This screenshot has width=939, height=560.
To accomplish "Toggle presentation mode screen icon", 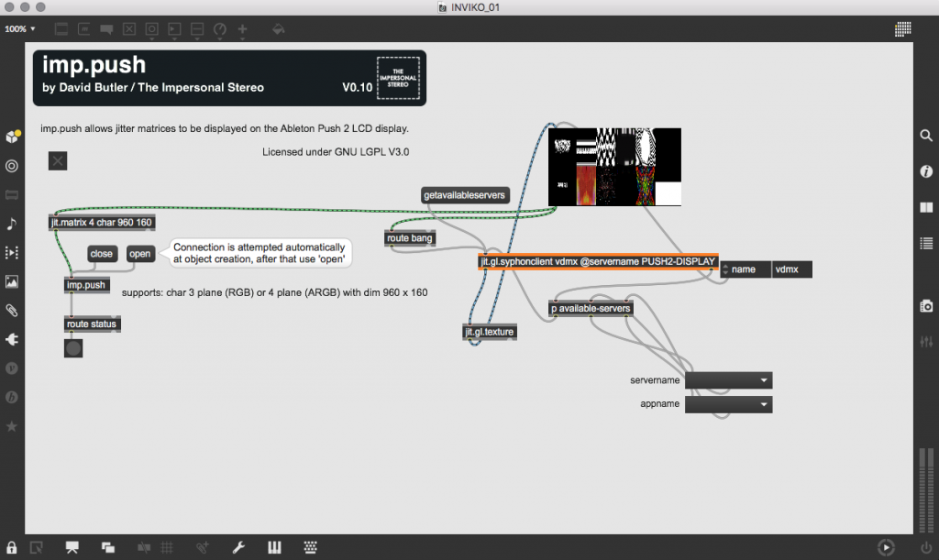I will [x=72, y=547].
